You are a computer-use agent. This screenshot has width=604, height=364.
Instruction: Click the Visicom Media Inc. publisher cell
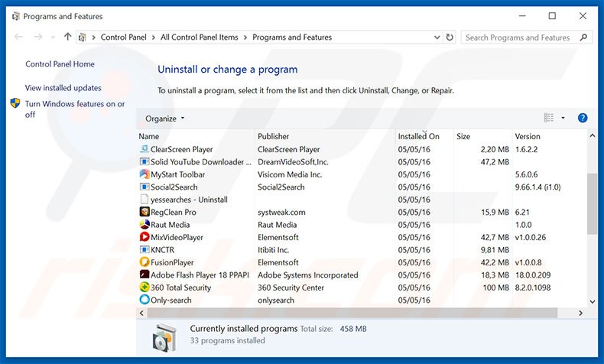pyautogui.click(x=290, y=174)
